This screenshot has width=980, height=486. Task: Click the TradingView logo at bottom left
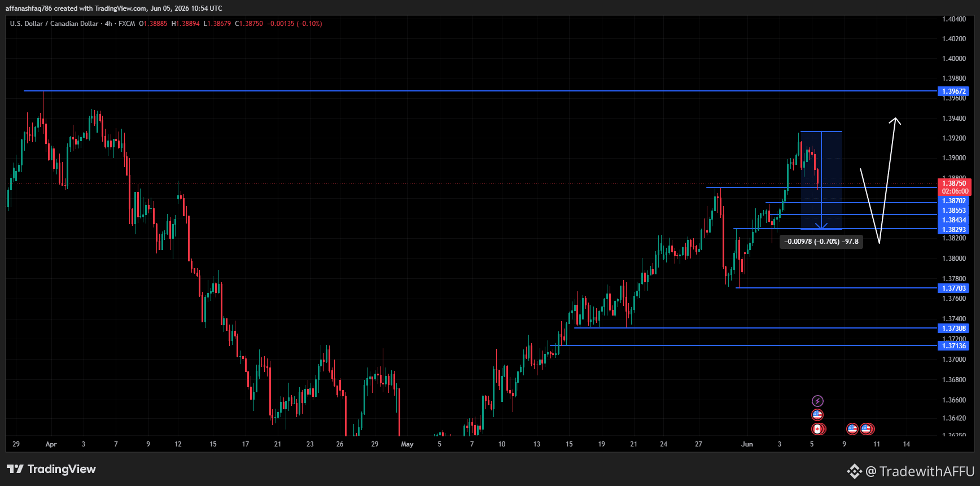51,469
